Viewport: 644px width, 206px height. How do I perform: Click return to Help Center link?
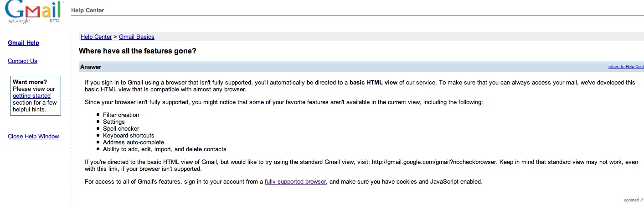pyautogui.click(x=626, y=67)
